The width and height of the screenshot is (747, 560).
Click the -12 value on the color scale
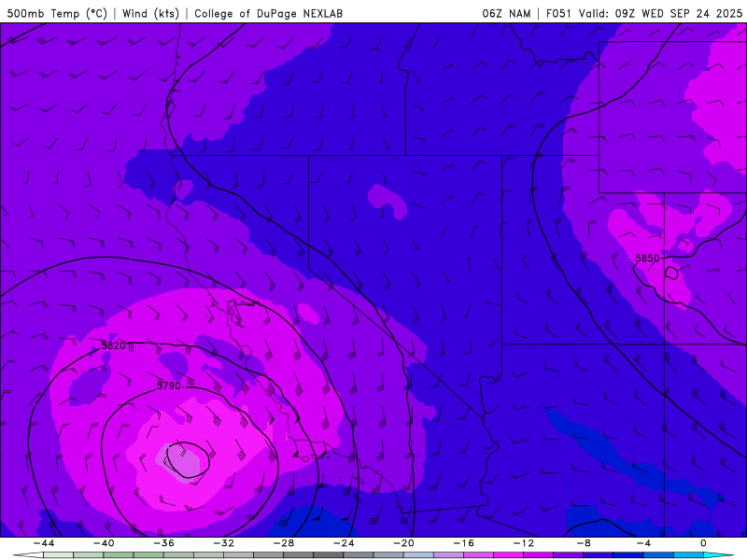pyautogui.click(x=524, y=543)
